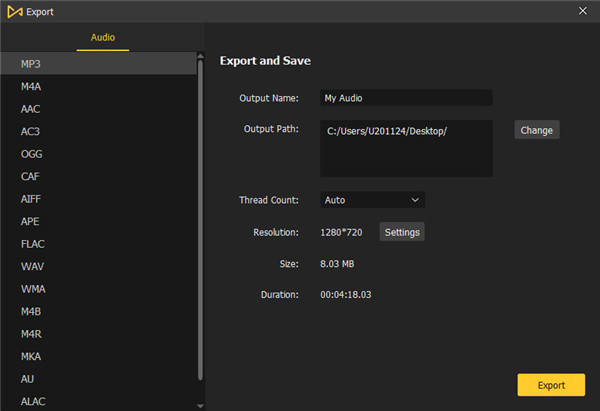
Task: Click the Output Name text field
Action: click(x=405, y=98)
